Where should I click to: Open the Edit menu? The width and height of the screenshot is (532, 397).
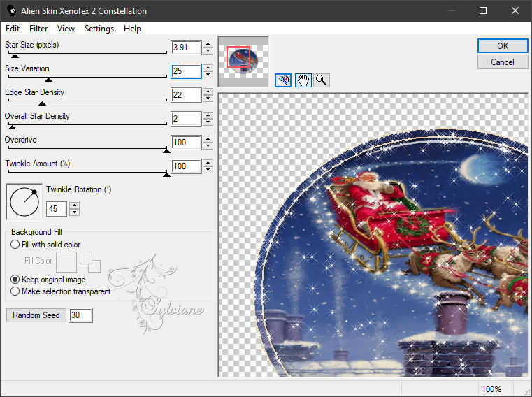pos(13,29)
